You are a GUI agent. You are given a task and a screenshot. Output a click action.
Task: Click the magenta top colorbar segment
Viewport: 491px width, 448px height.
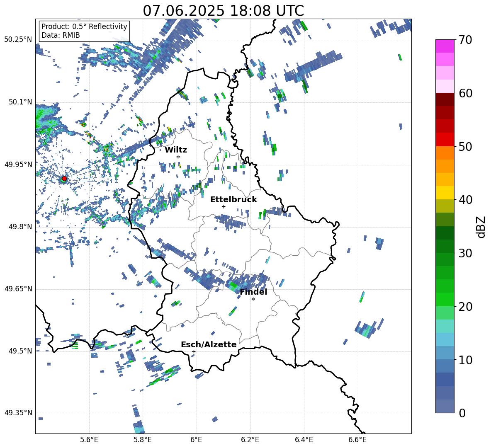click(x=445, y=46)
